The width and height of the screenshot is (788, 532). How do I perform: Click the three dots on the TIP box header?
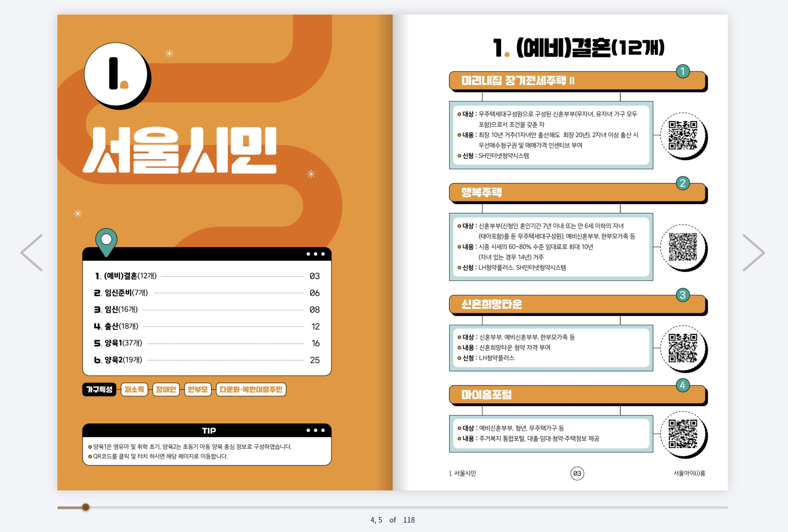point(315,430)
